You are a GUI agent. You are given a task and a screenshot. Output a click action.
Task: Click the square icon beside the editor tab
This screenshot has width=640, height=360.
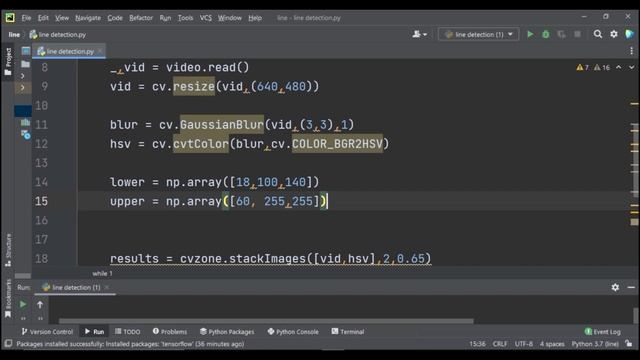pos(26,51)
